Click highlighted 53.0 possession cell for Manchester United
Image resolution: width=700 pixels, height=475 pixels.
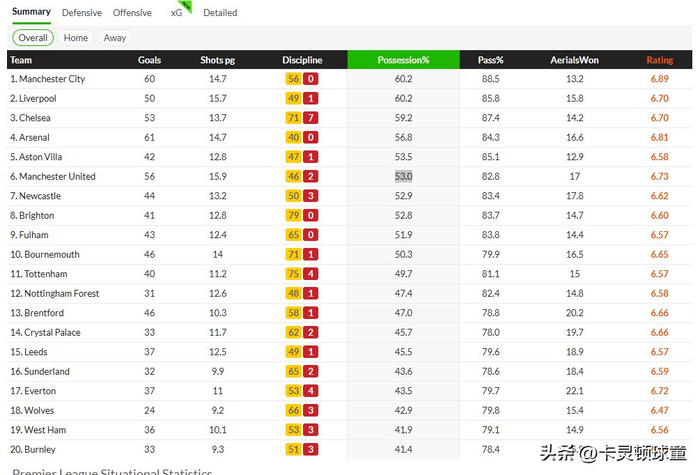(x=403, y=176)
